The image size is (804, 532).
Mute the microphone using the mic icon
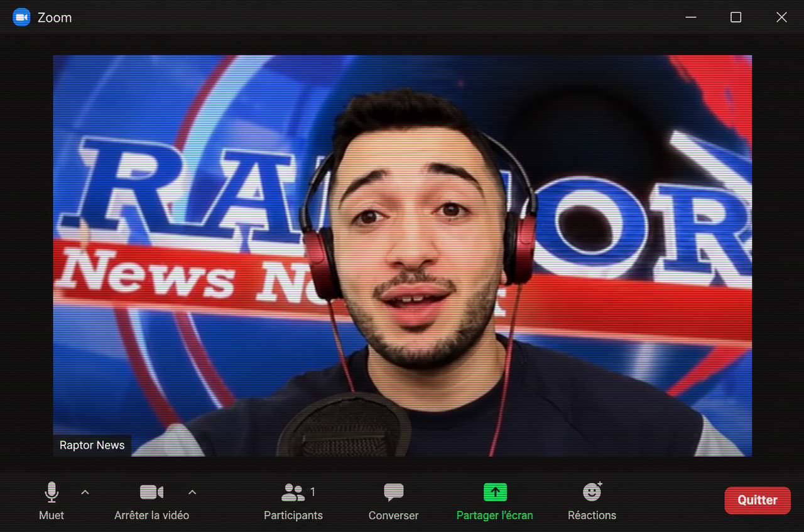pos(52,492)
